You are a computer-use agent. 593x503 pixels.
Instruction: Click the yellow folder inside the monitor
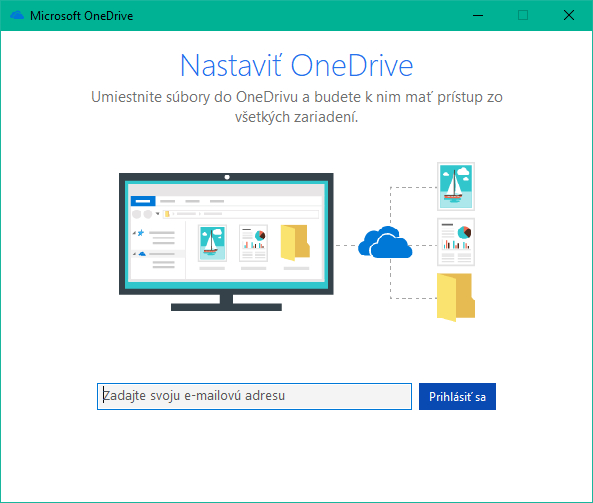[295, 243]
